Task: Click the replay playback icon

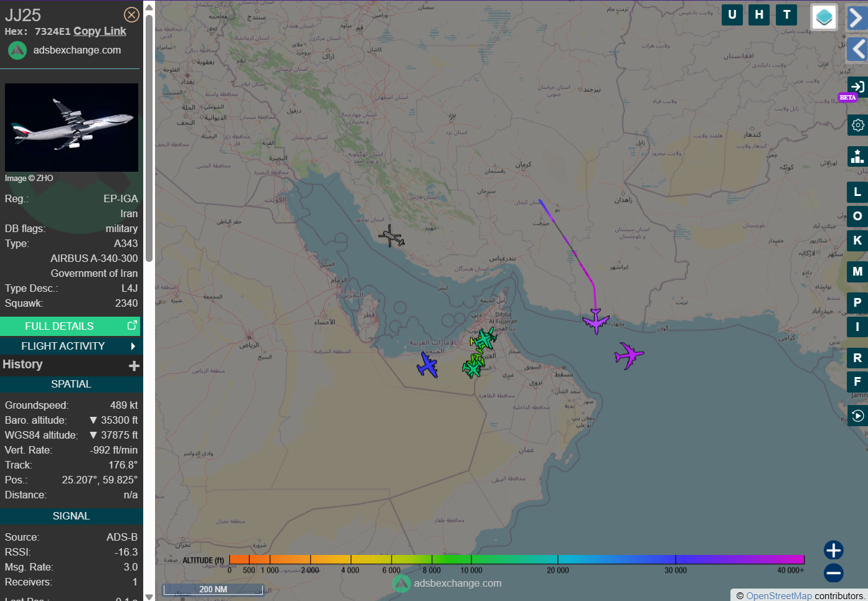Action: coord(857,416)
